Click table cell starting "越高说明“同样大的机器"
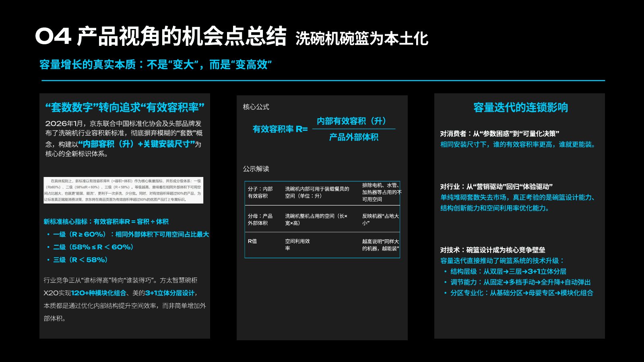644x362 pixels. point(381,245)
